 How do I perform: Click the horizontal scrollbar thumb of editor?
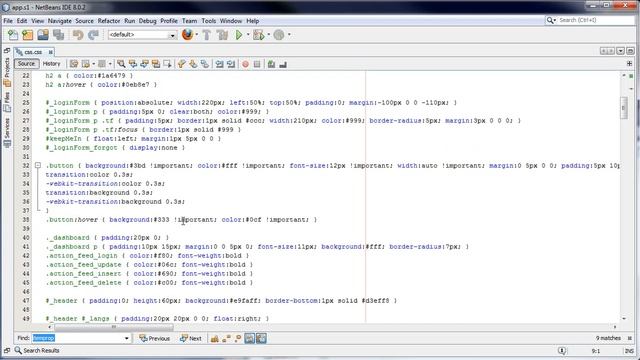pyautogui.click(x=114, y=327)
